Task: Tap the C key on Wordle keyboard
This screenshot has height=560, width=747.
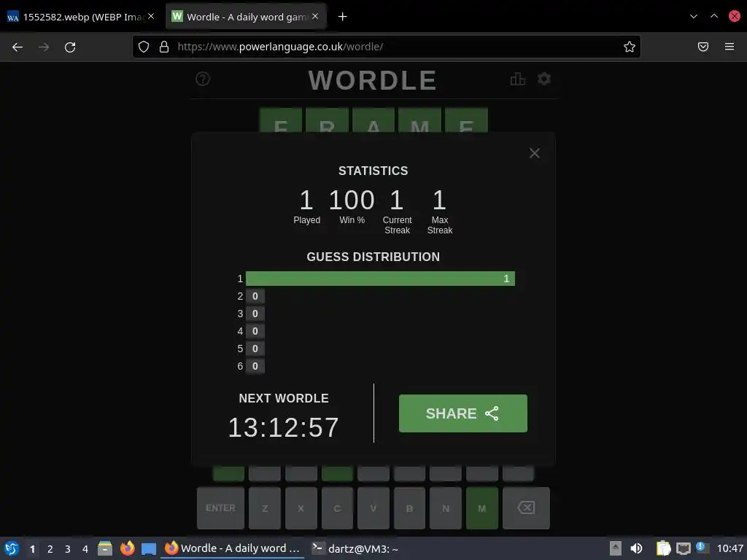Action: tap(337, 508)
